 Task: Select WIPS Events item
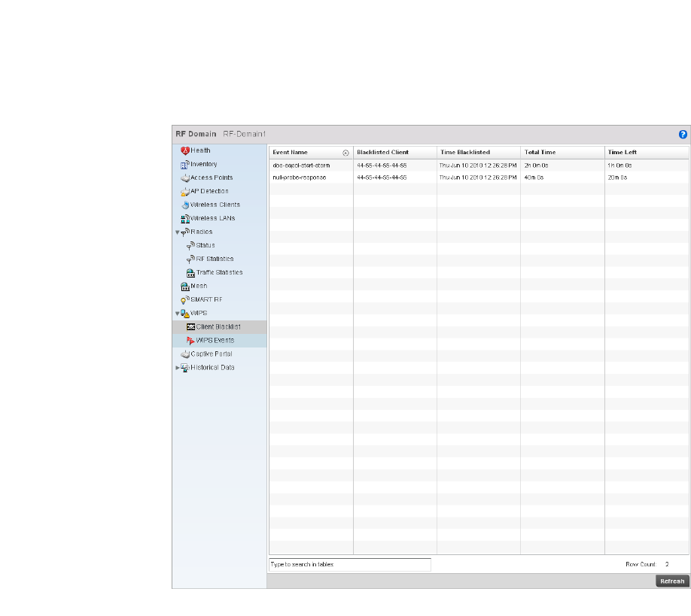click(x=215, y=341)
